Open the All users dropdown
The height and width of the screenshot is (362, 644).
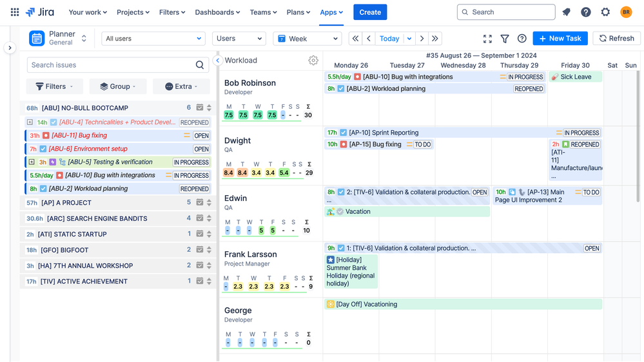tap(153, 39)
